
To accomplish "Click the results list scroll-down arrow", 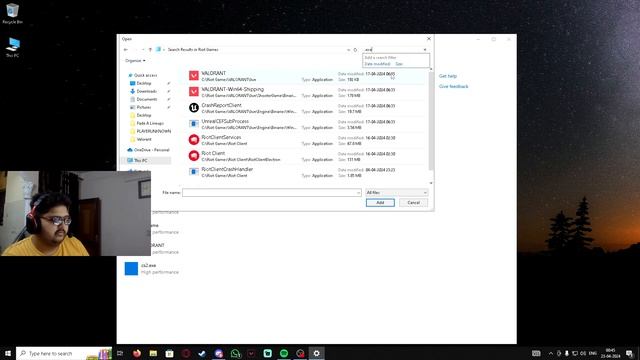I will coord(431,183).
